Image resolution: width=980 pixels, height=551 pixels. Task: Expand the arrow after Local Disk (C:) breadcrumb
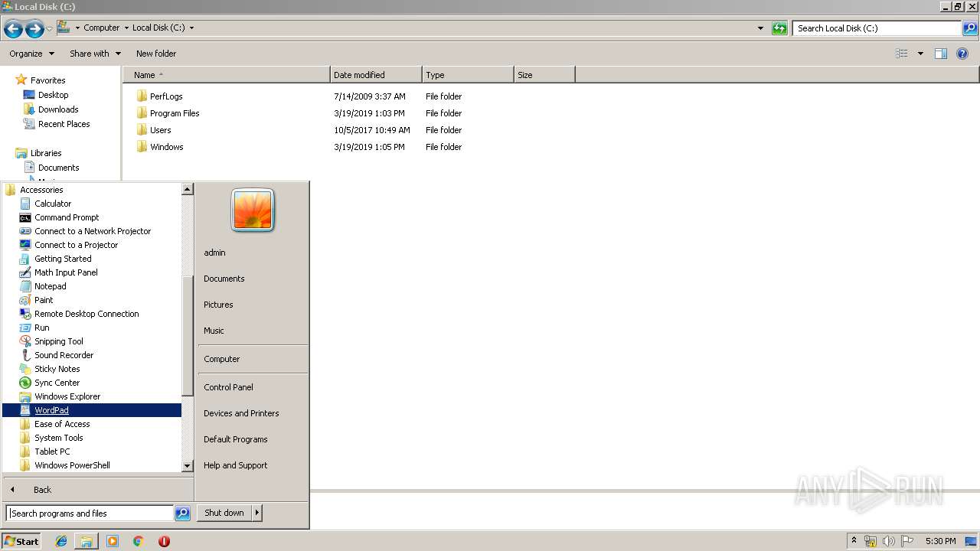coord(191,28)
